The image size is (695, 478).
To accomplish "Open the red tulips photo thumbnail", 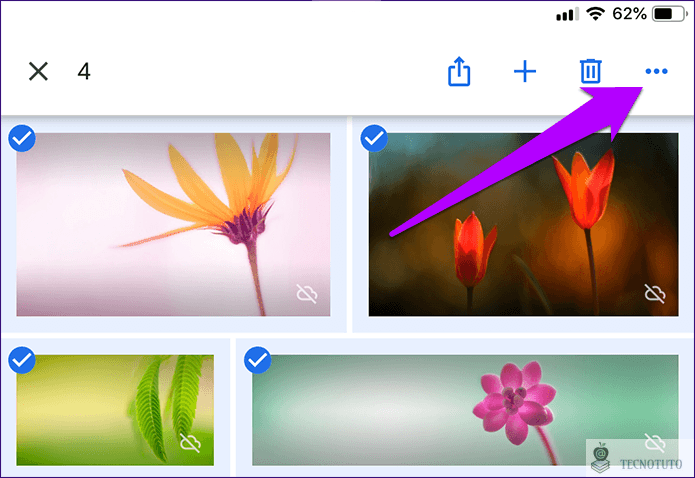I will coord(523,224).
